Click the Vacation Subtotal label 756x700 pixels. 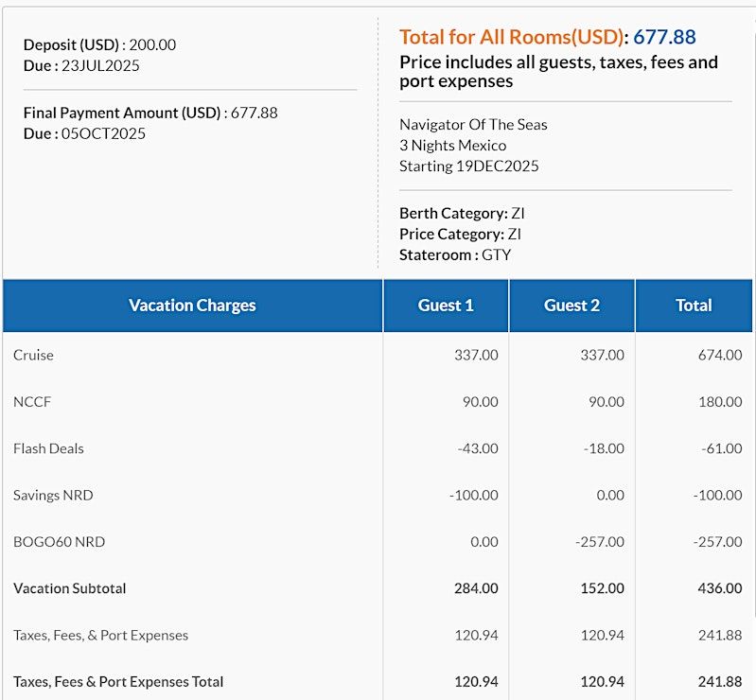click(x=70, y=588)
